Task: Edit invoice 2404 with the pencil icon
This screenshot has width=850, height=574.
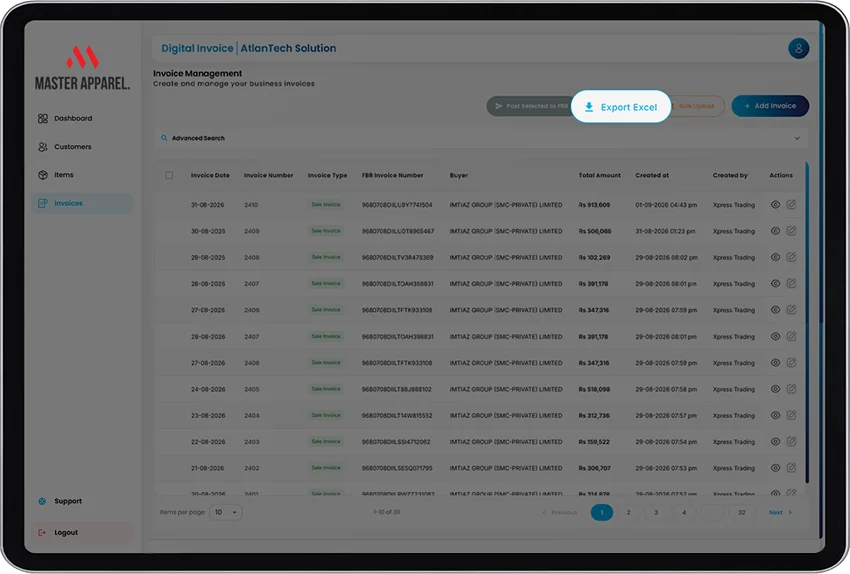Action: pyautogui.click(x=791, y=415)
